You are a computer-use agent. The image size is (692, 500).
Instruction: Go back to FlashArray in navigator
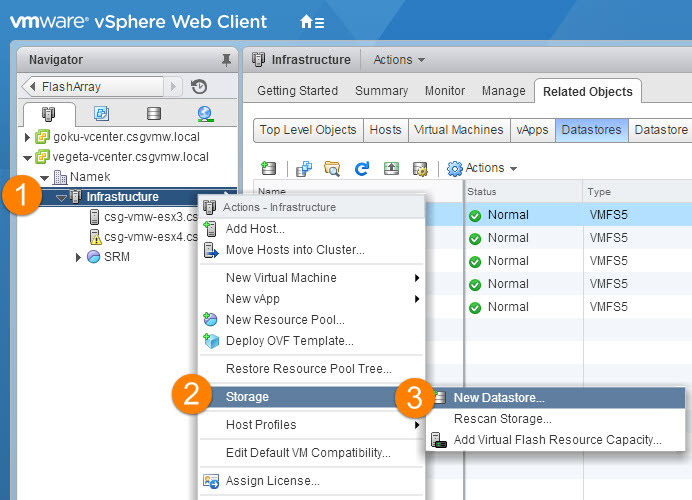pos(93,86)
